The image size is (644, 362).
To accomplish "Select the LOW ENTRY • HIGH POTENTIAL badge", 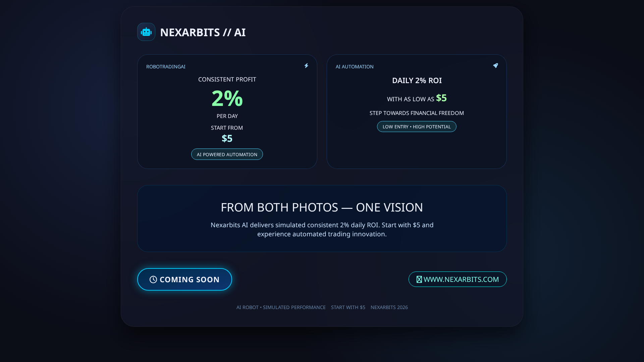I will click(x=416, y=126).
